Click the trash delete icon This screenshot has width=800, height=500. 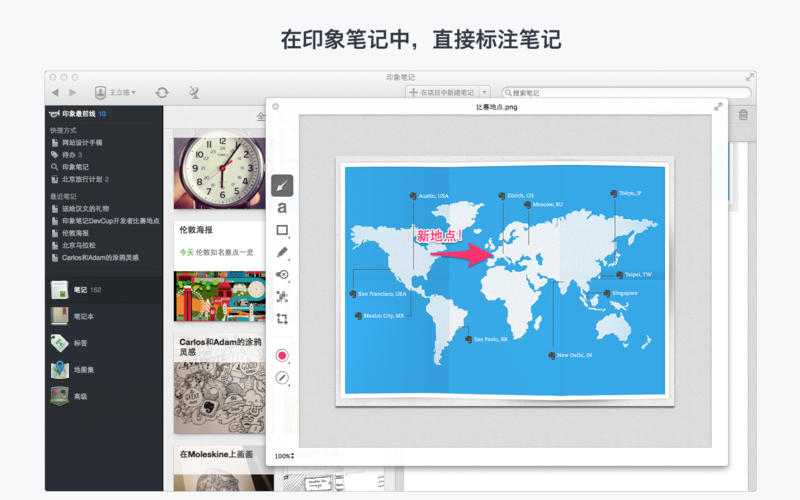coord(742,115)
